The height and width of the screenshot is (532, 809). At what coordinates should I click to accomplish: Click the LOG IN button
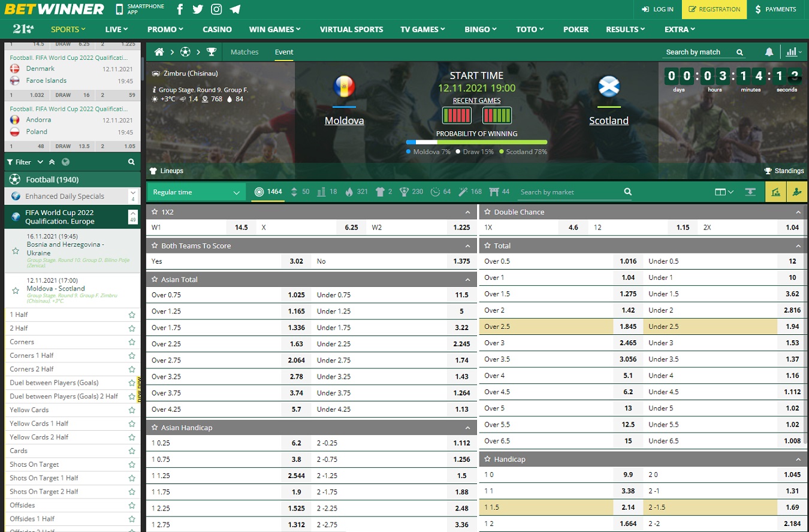pos(657,10)
